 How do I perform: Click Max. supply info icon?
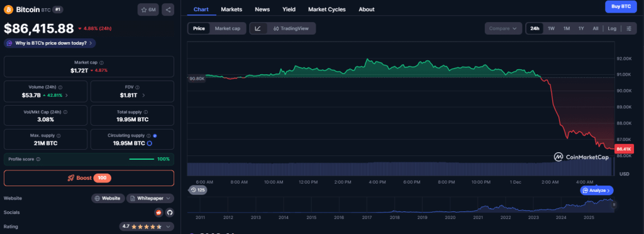click(58, 135)
